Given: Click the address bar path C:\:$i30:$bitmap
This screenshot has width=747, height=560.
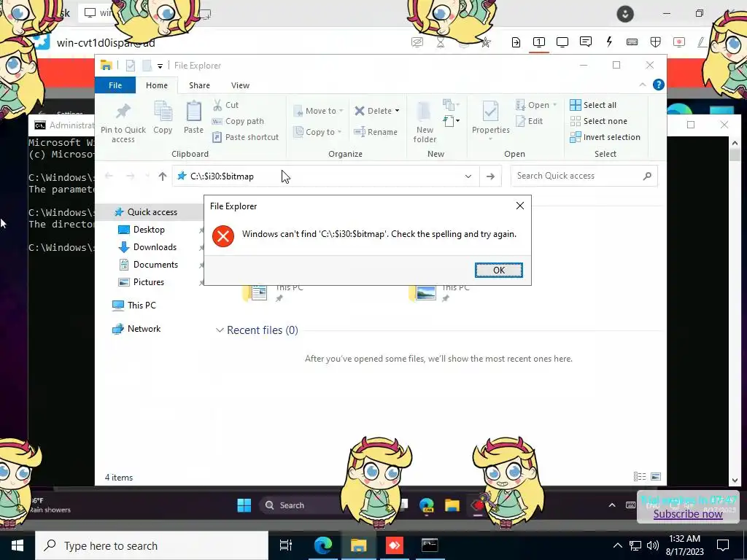Looking at the screenshot, I should click(x=222, y=176).
